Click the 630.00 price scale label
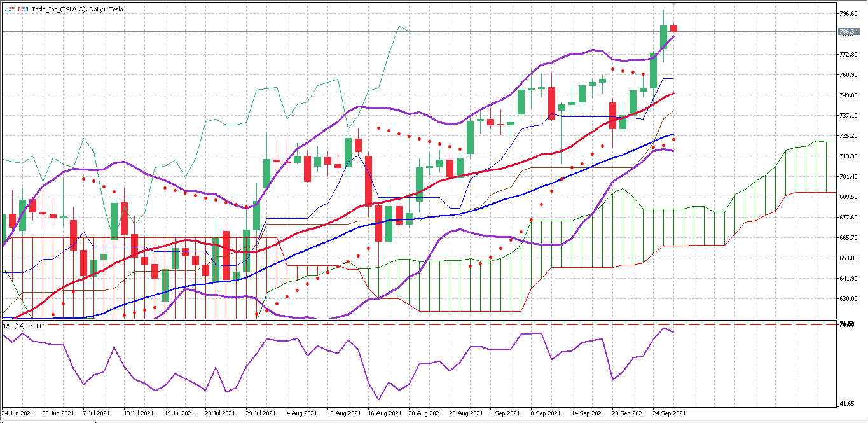The image size is (868, 423). coord(848,298)
